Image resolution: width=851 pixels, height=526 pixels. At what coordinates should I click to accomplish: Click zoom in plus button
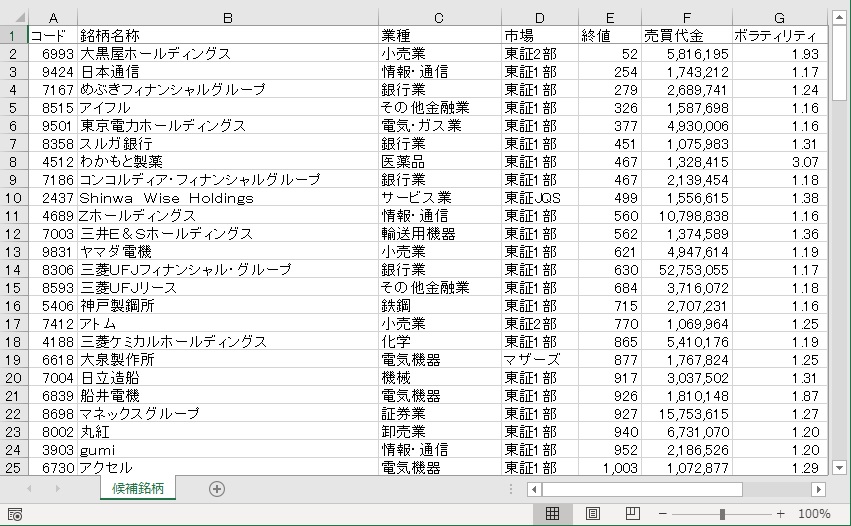(780, 514)
